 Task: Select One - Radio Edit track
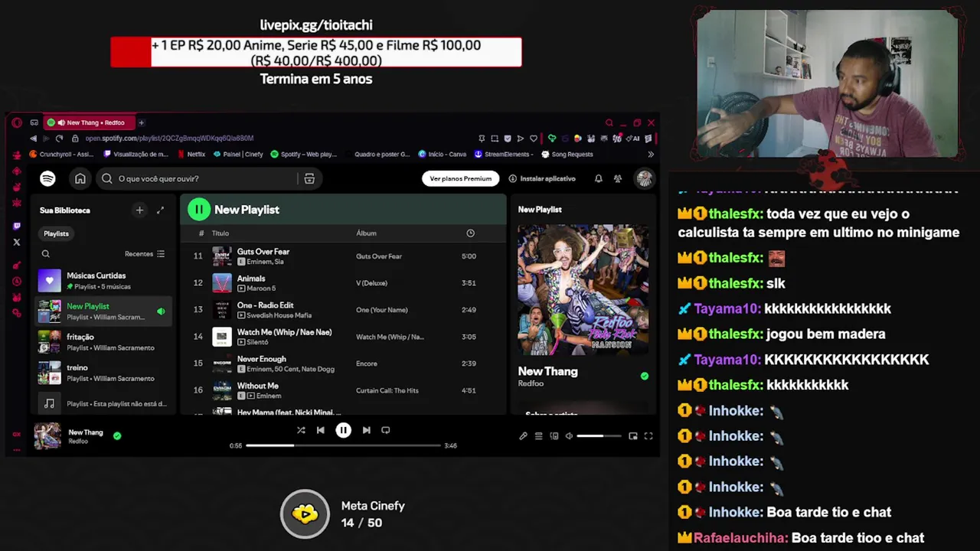[343, 310]
